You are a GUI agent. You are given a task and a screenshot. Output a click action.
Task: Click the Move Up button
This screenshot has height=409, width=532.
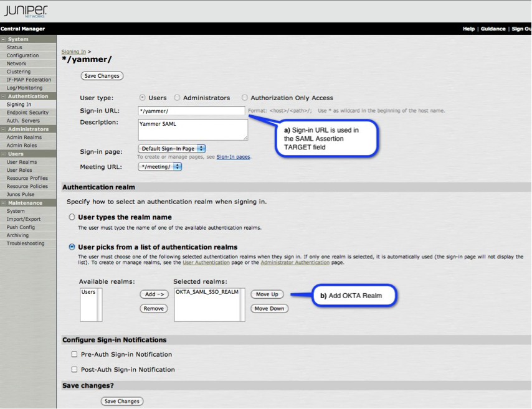267,294
